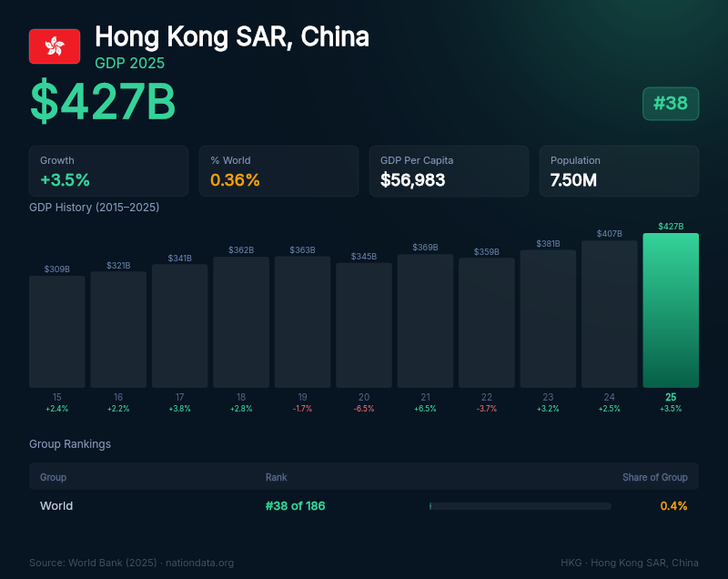Click the -6.5% growth label under 20
The image size is (728, 579).
(x=364, y=409)
